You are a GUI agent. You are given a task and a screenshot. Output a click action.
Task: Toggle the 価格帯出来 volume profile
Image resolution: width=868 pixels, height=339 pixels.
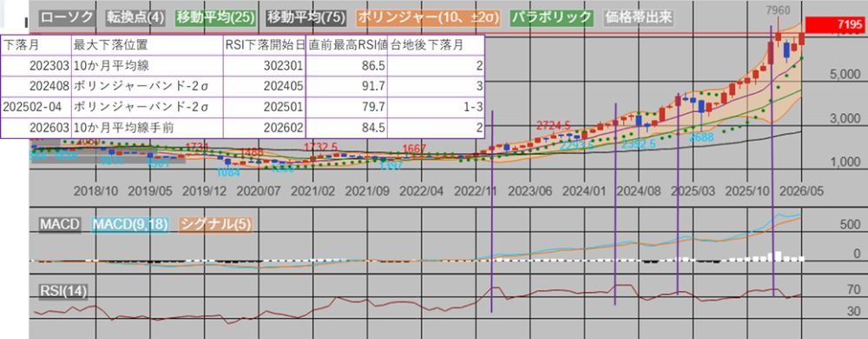(638, 17)
